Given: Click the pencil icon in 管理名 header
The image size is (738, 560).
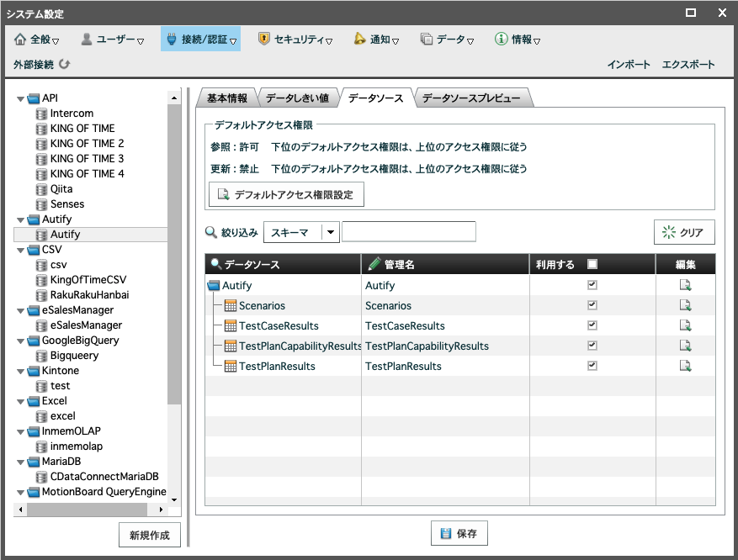Looking at the screenshot, I should (x=374, y=264).
